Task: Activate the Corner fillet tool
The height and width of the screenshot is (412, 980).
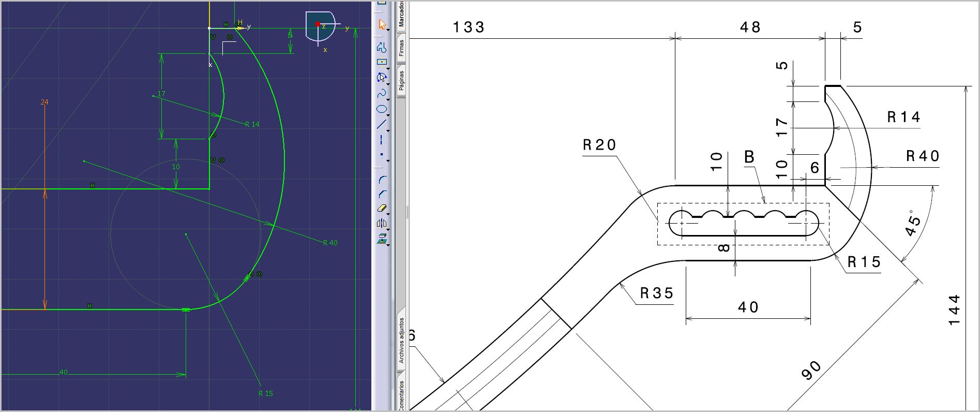Action: pyautogui.click(x=382, y=180)
